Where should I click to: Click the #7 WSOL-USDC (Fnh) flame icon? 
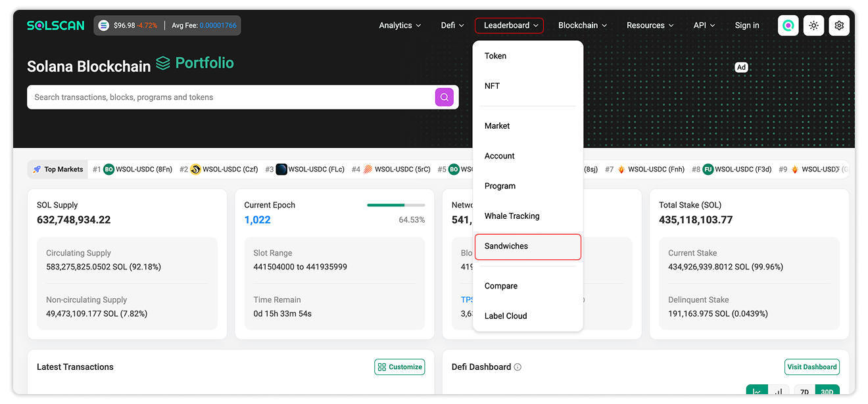[x=621, y=169]
